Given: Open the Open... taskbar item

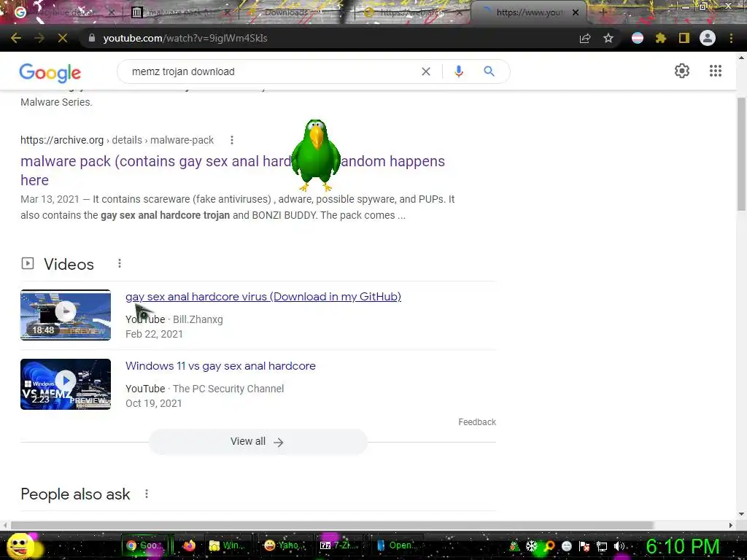Looking at the screenshot, I should (396, 545).
